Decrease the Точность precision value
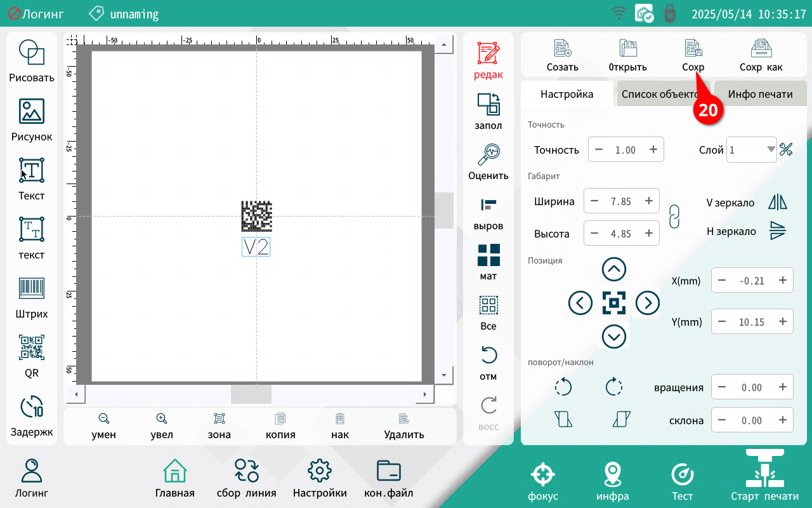 [x=599, y=150]
